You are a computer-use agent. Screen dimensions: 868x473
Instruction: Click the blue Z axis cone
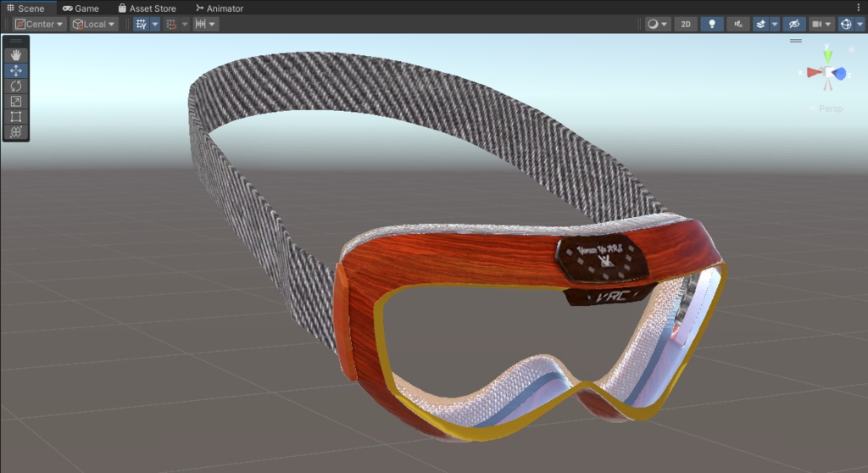coord(840,73)
